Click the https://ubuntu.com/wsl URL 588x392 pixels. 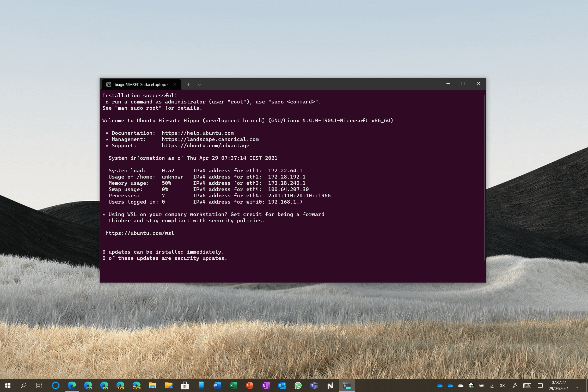click(140, 233)
